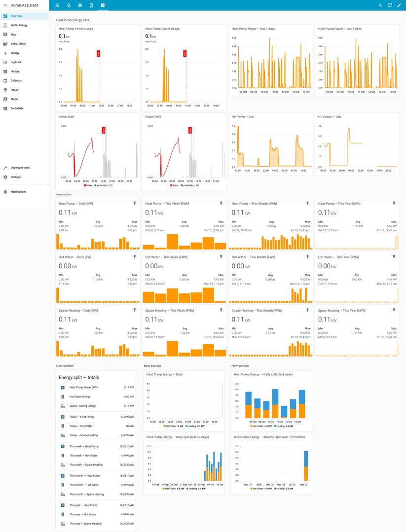This screenshot has height=532, width=406.
Task: Open the Assist chat icon
Action: (390, 5)
